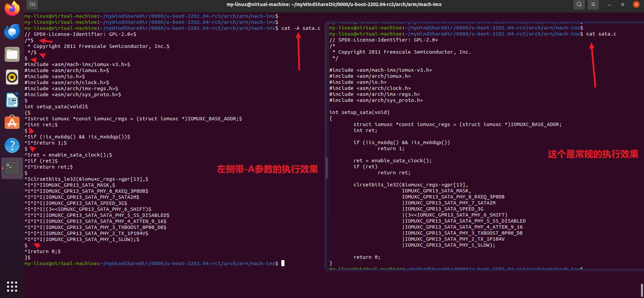Open Ubuntu Software store in dock

[12, 123]
